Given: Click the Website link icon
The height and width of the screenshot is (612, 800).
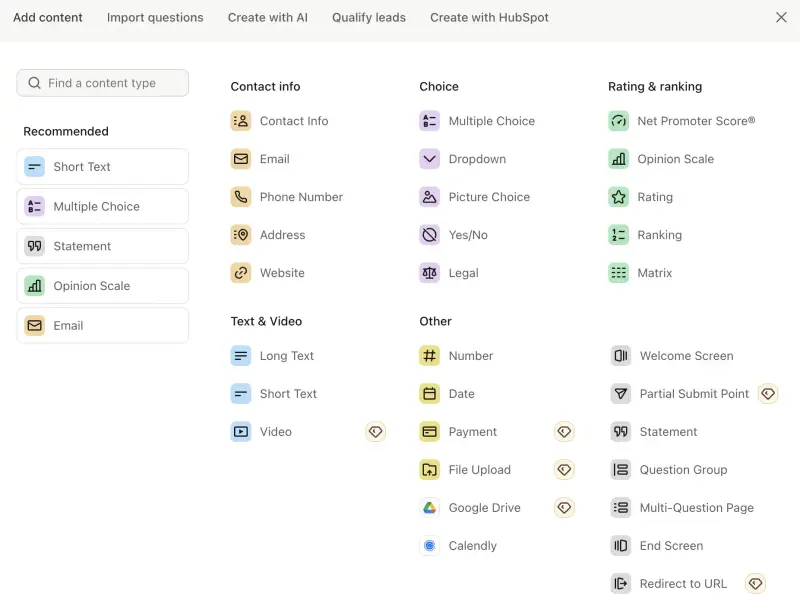Looking at the screenshot, I should tap(241, 273).
